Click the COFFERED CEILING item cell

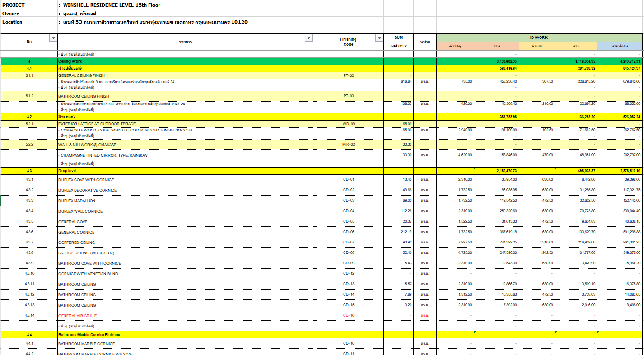[x=77, y=243]
